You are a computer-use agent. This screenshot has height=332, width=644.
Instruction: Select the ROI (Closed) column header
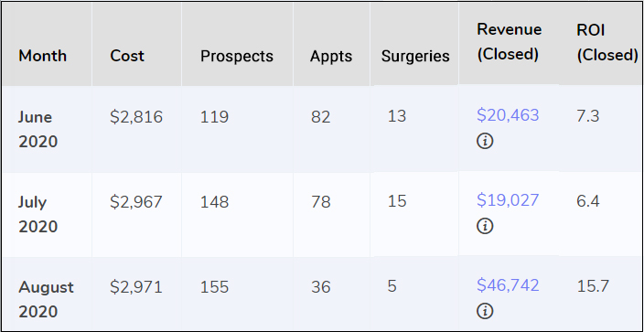(607, 43)
